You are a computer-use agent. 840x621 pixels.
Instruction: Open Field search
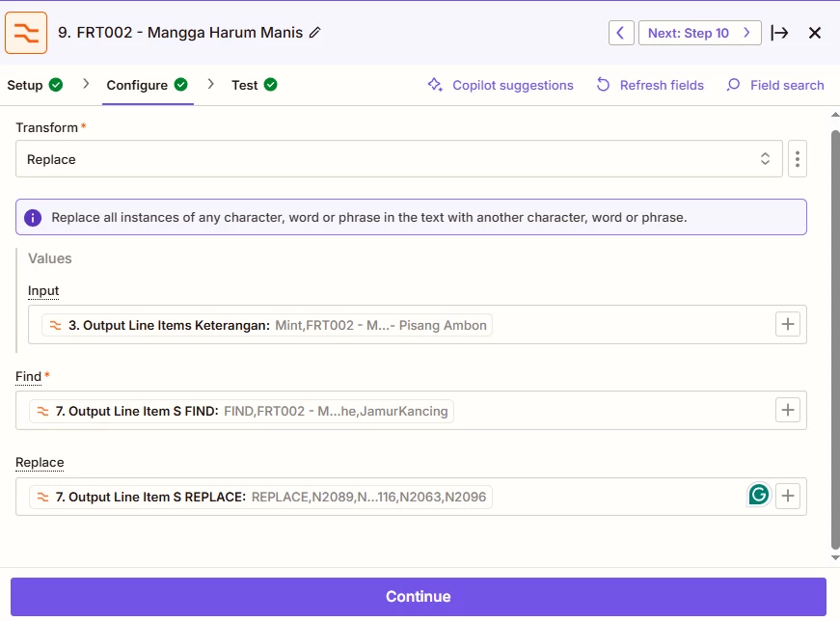[775, 85]
